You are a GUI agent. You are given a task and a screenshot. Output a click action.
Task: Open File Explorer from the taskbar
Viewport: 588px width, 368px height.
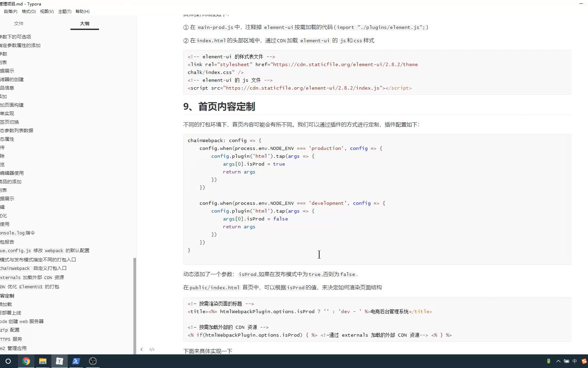(x=43, y=361)
